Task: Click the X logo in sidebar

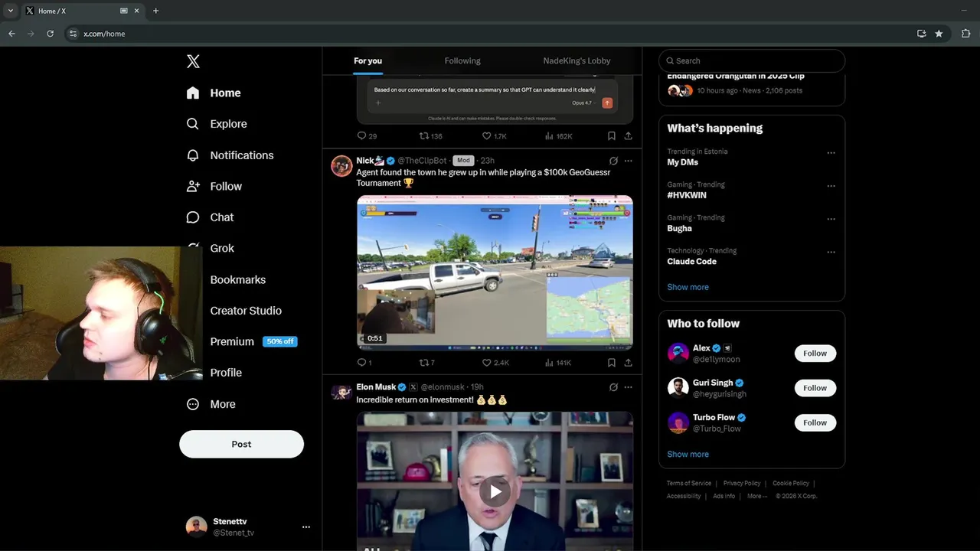Action: 193,61
